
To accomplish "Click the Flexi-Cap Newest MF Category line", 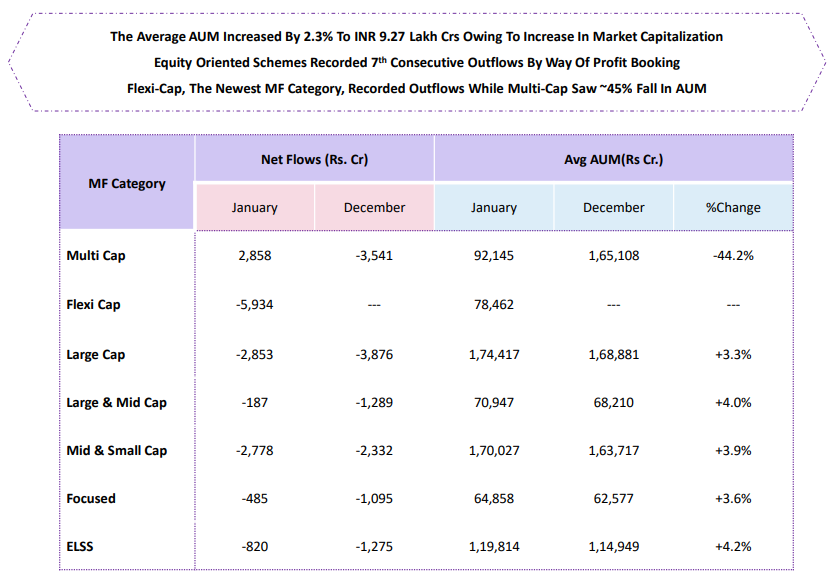I will pyautogui.click(x=416, y=88).
